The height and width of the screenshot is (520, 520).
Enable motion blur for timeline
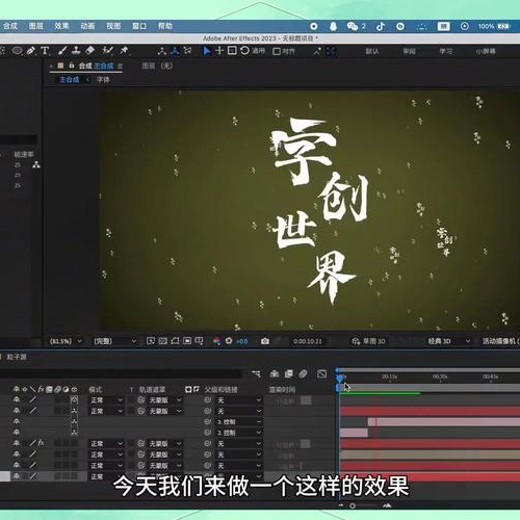tap(303, 374)
